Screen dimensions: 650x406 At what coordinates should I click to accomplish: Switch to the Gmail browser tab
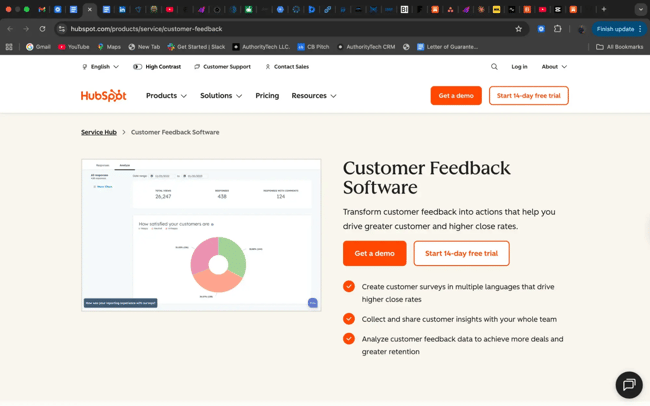point(42,9)
